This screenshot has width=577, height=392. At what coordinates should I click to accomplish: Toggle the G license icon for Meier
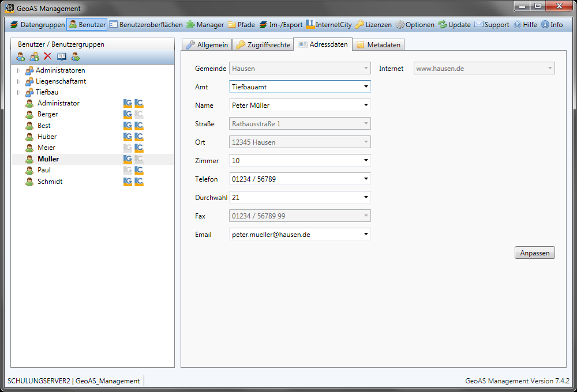[x=128, y=148]
